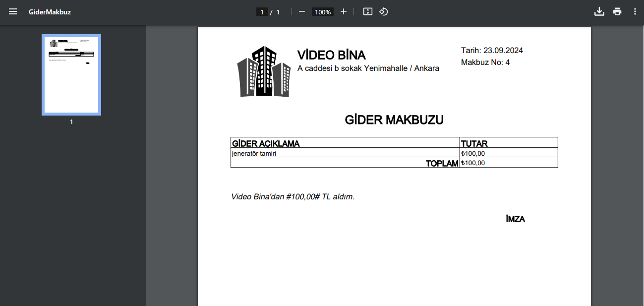Click the zoom out minus icon
This screenshot has height=306, width=644.
pos(301,11)
